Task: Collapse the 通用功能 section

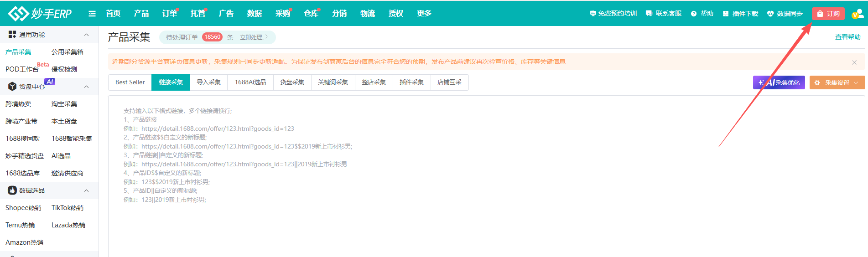Action: click(x=87, y=35)
